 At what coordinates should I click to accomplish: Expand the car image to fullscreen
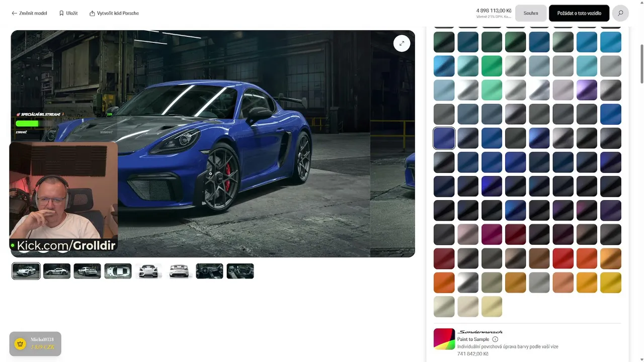coord(401,44)
